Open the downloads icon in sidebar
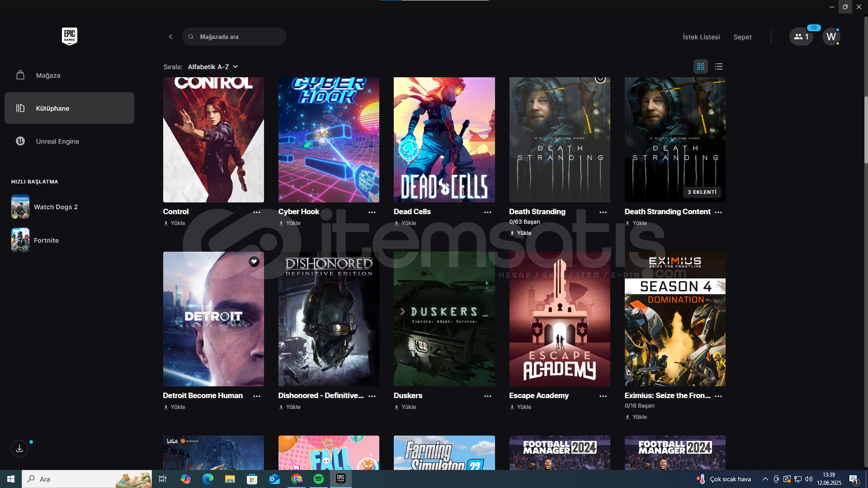Screen dimensions: 868x488 [19, 449]
